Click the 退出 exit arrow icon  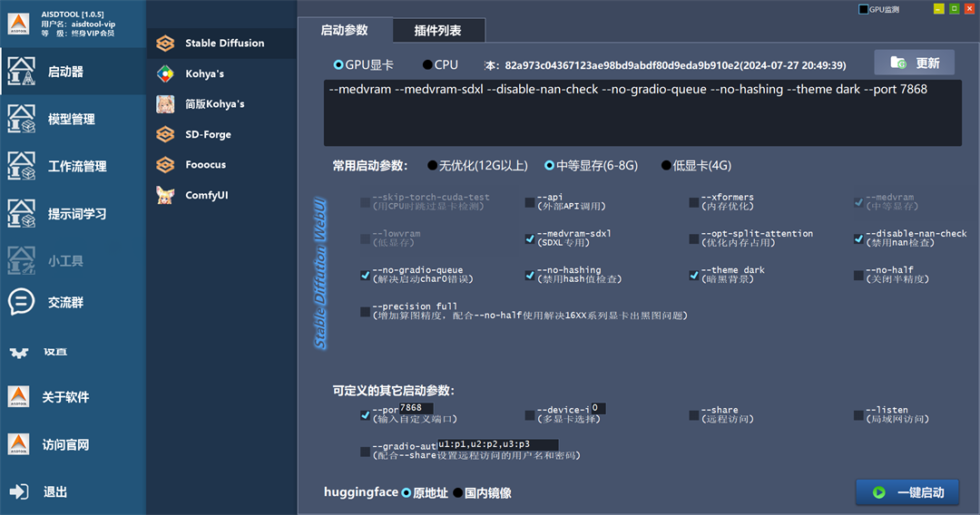pyautogui.click(x=19, y=492)
